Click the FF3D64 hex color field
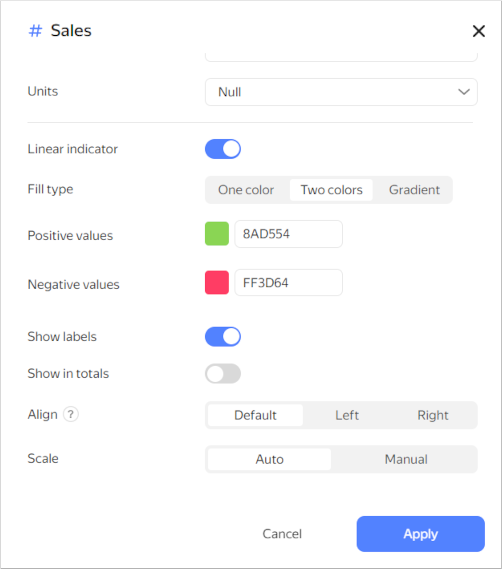This screenshot has height=569, width=502. (x=289, y=282)
